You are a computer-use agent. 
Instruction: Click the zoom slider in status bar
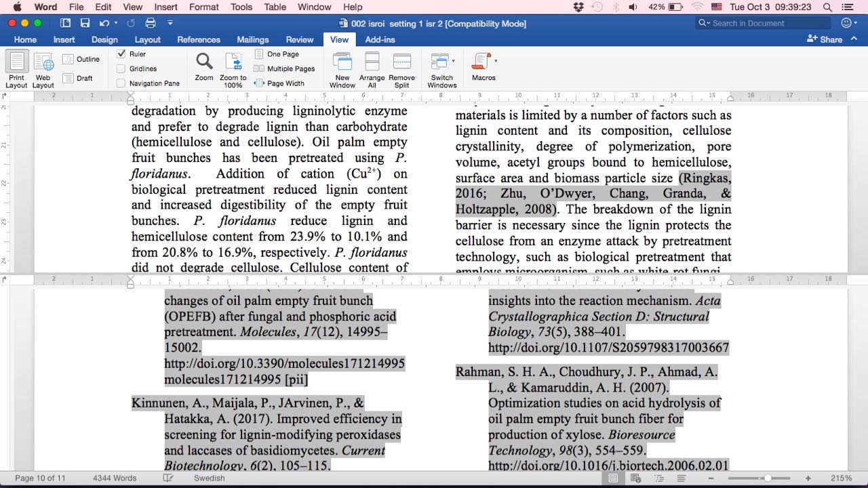click(767, 479)
